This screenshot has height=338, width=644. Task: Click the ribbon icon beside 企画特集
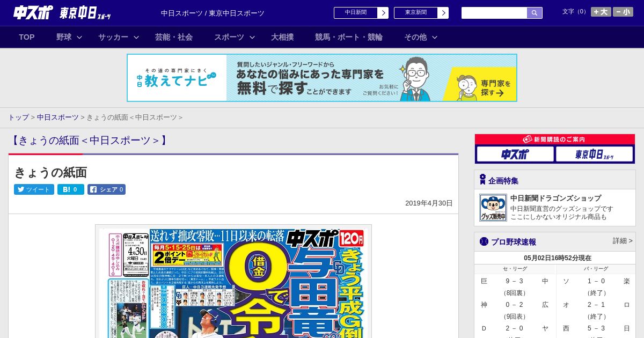click(x=482, y=180)
